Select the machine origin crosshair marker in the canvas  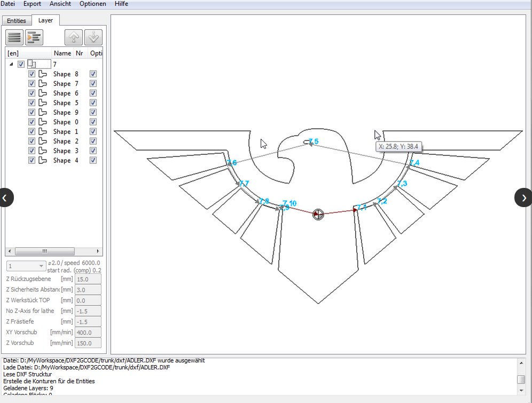tap(318, 214)
